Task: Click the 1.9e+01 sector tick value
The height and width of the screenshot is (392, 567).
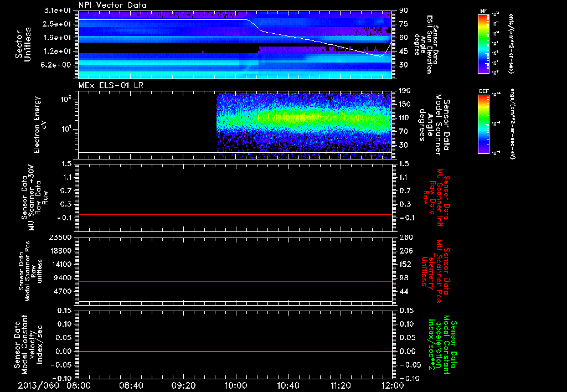Action: [57, 38]
